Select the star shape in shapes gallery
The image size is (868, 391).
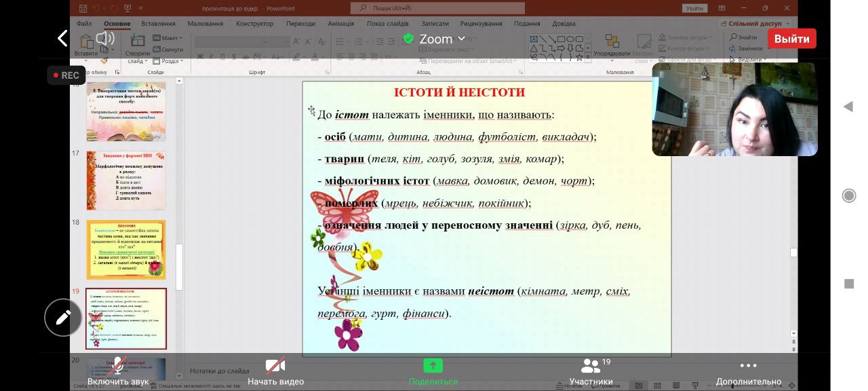[x=579, y=57]
